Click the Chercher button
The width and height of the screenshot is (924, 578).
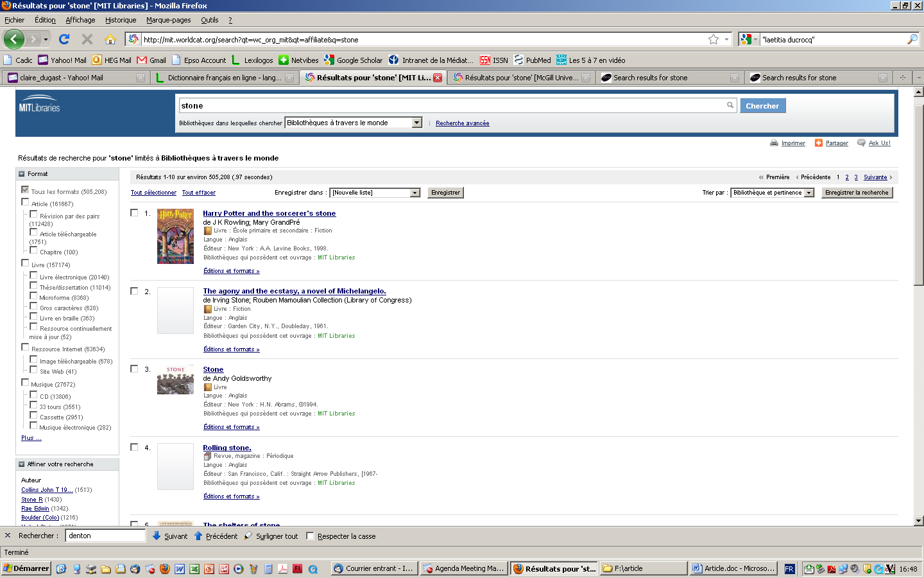(762, 106)
